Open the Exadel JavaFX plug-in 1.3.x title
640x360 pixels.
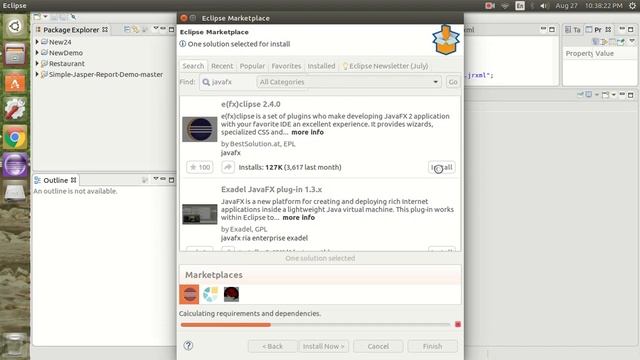pyautogui.click(x=271, y=189)
